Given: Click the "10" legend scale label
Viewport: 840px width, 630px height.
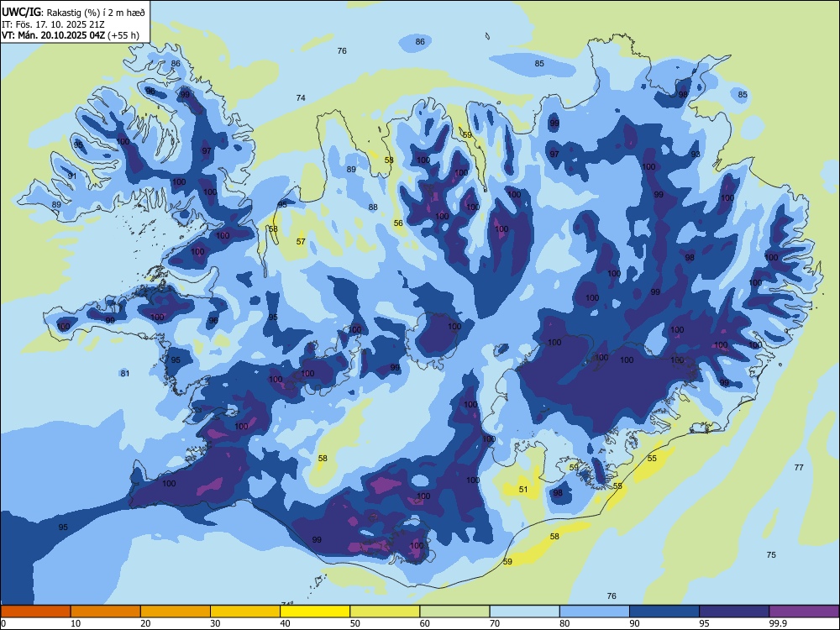Looking at the screenshot, I should (x=76, y=623).
